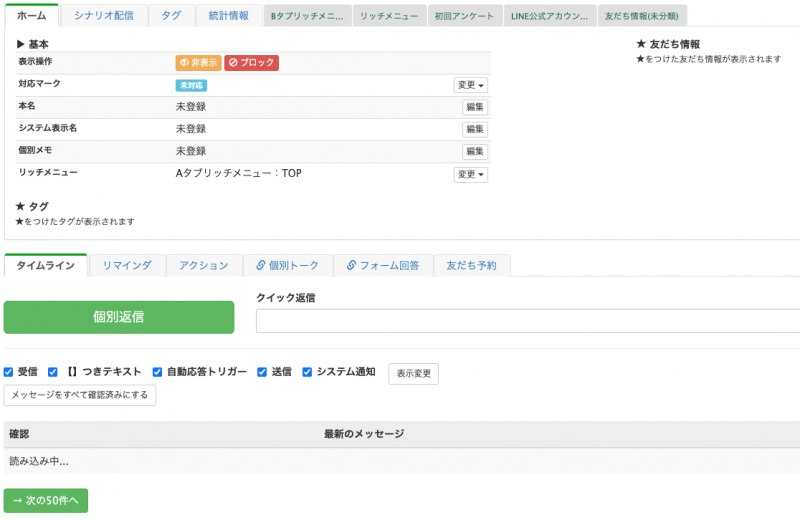800x520 pixels.
Task: Toggle the 自動応答トリガー checkbox
Action: click(x=157, y=372)
